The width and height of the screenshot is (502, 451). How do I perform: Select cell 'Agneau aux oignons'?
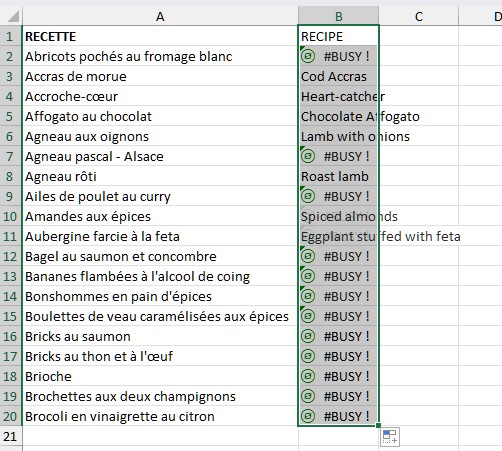coord(160,136)
